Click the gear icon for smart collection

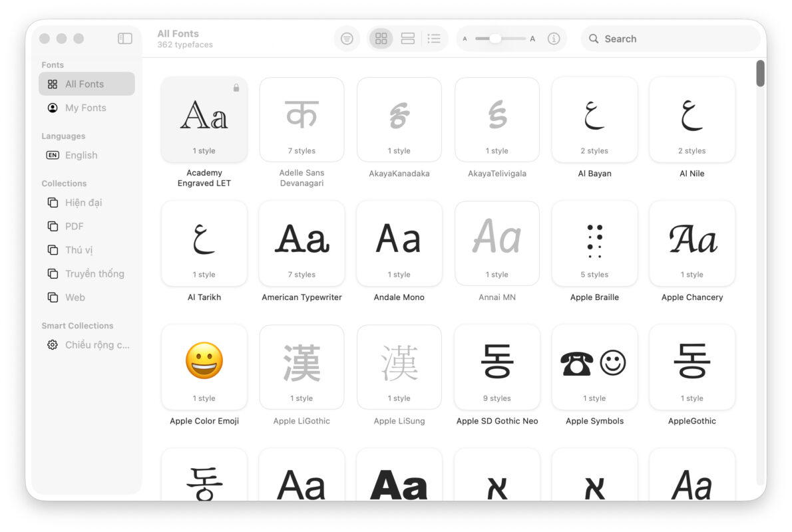53,344
